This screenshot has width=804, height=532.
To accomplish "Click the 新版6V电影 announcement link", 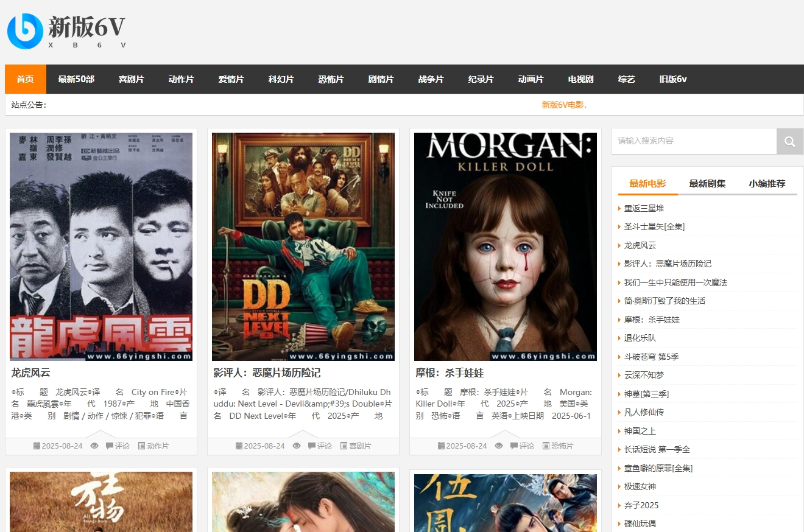I will click(564, 105).
